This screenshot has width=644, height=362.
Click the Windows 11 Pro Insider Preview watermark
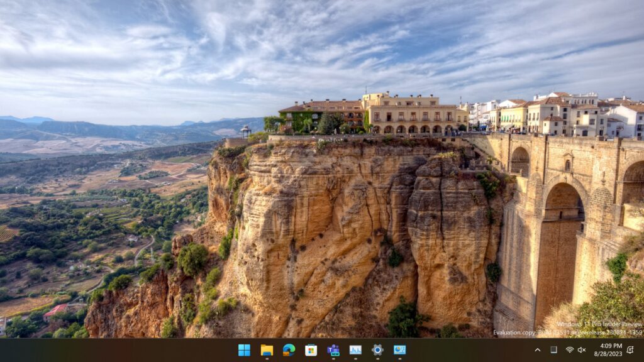pos(599,324)
